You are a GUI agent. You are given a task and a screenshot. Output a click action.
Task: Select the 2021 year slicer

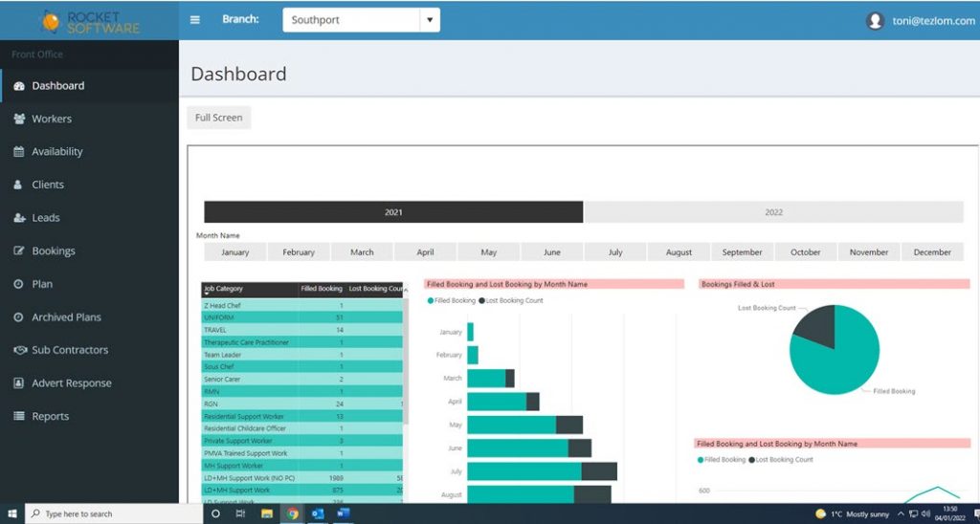pos(393,212)
